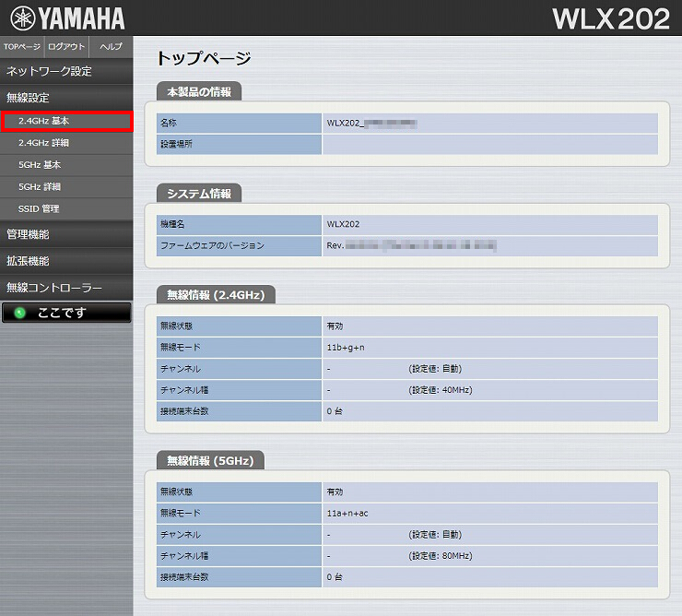Click the ここです button
Screen dimensions: 682x616
[66, 313]
